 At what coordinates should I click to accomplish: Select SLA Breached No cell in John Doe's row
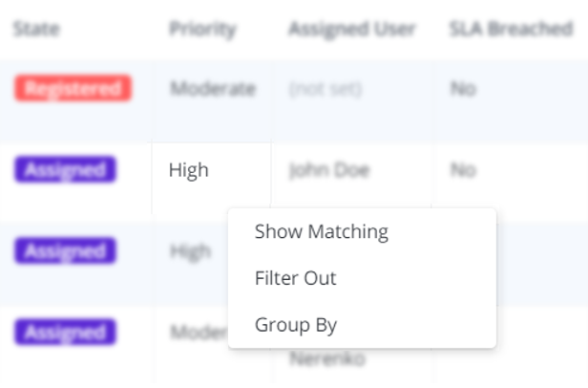click(463, 171)
